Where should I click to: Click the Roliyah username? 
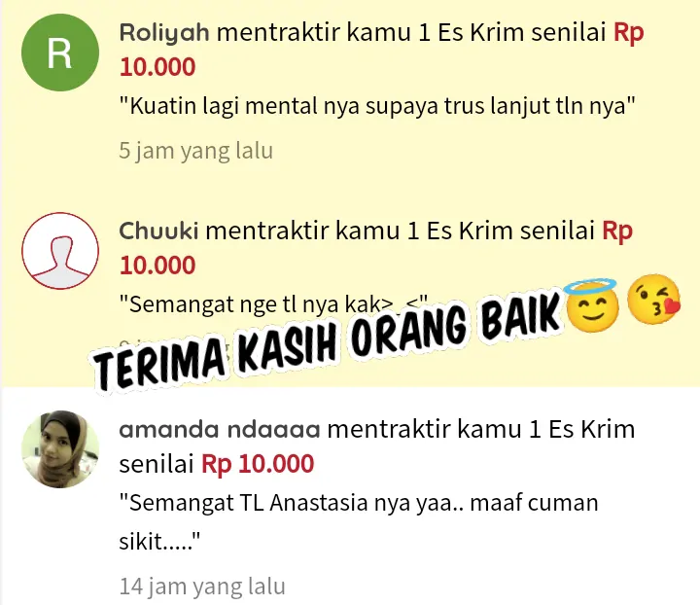pyautogui.click(x=164, y=33)
